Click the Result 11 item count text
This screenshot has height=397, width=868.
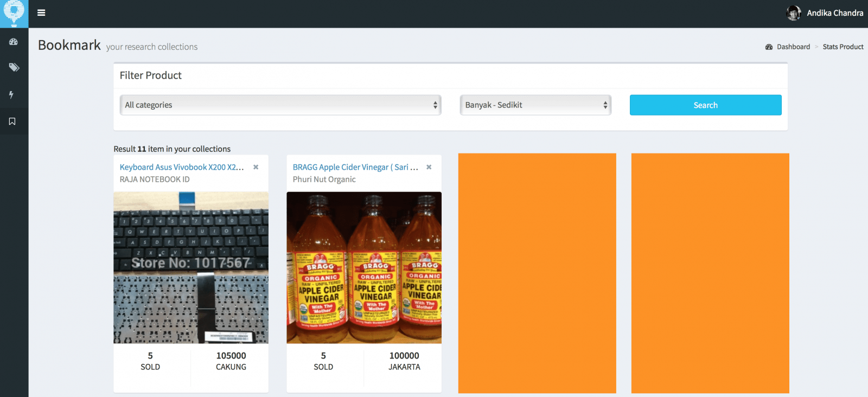coord(172,149)
